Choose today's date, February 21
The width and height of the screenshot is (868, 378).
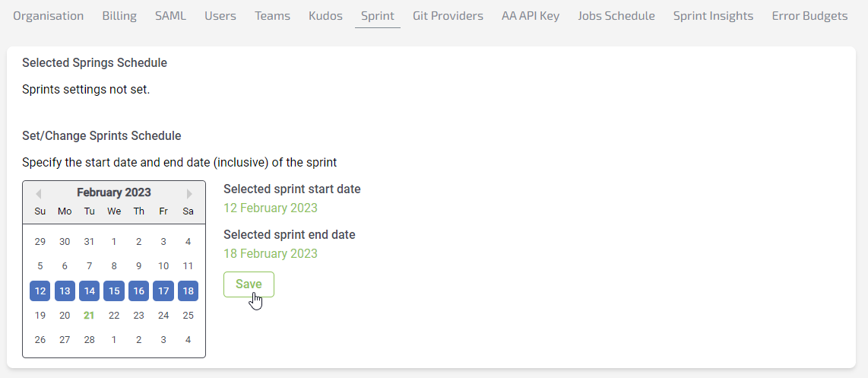(x=90, y=316)
